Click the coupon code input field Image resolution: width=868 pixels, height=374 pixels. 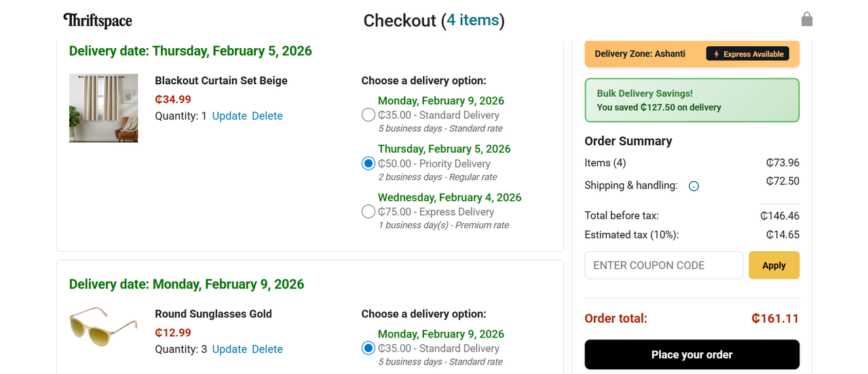click(x=664, y=265)
